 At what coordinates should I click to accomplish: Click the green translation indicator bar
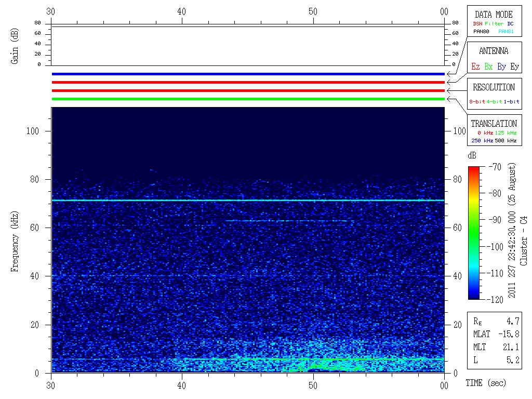248,99
